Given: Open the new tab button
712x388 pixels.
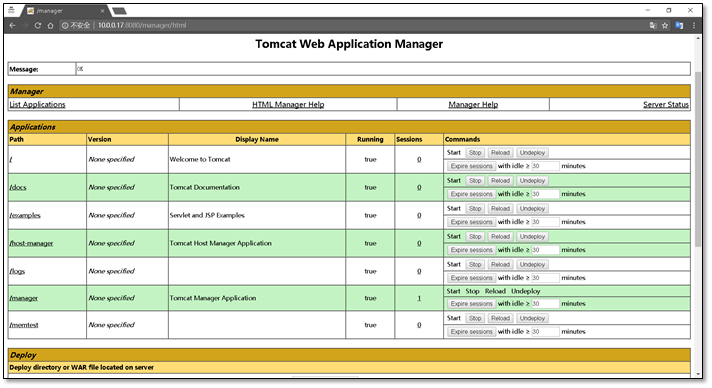Looking at the screenshot, I should click(x=119, y=11).
